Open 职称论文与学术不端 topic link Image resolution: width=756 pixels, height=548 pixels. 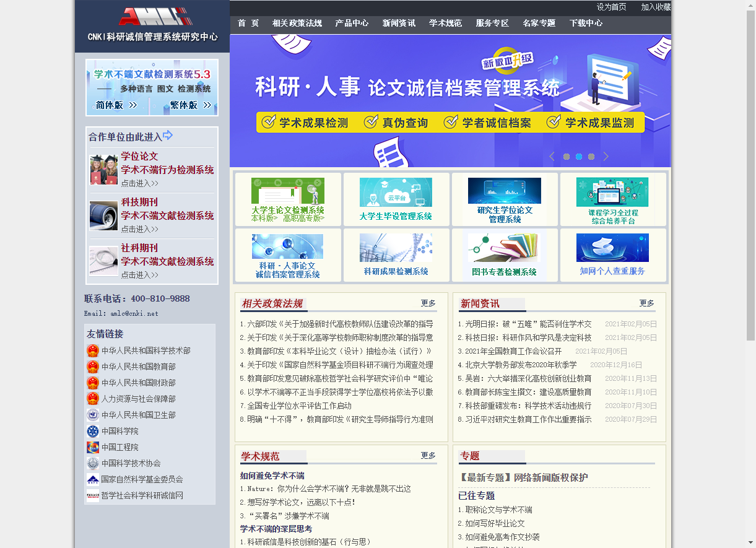(x=499, y=510)
